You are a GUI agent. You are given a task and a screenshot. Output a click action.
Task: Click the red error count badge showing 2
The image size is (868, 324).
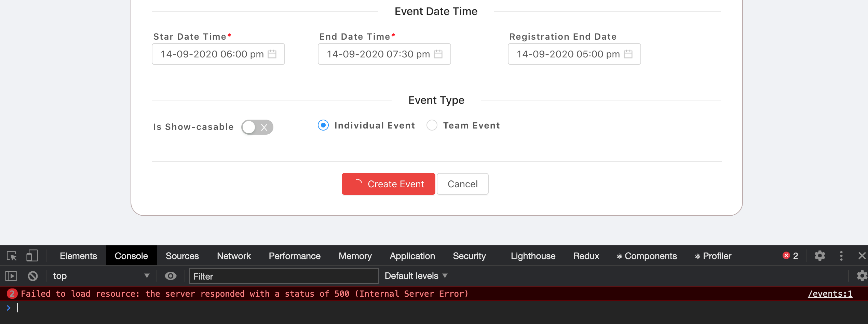(791, 256)
